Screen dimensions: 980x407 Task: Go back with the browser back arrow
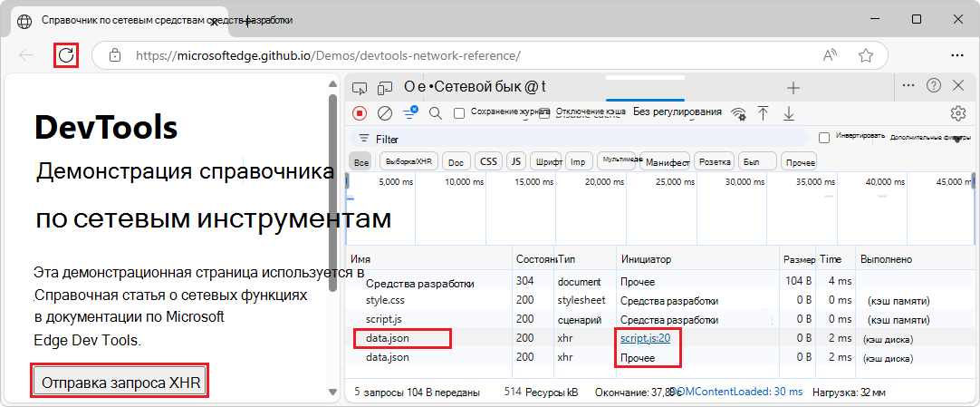(x=26, y=55)
